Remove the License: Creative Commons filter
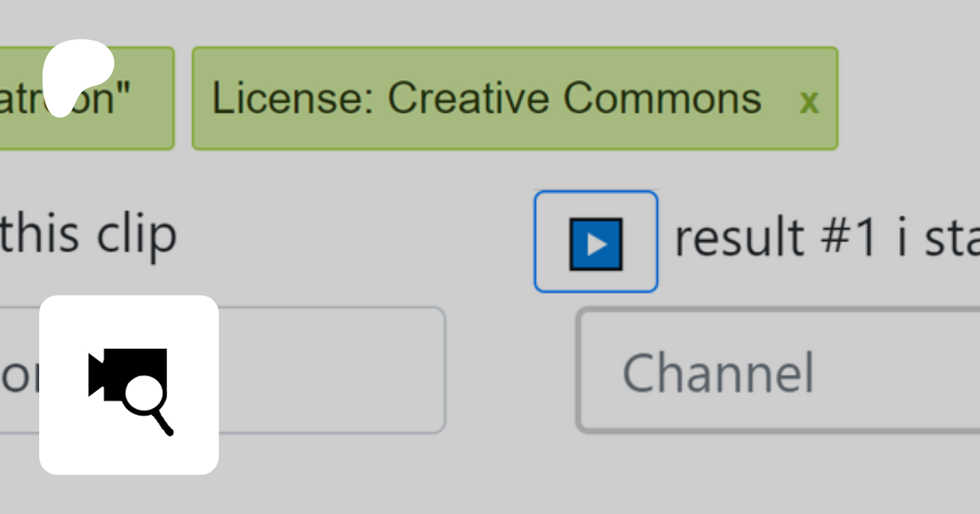 809,101
